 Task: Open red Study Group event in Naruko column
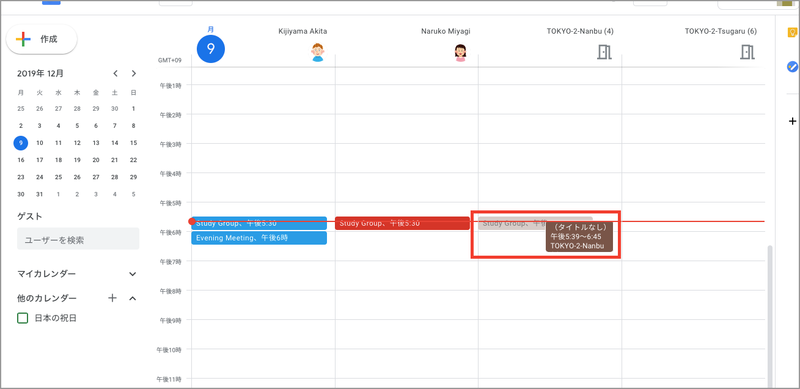point(403,223)
